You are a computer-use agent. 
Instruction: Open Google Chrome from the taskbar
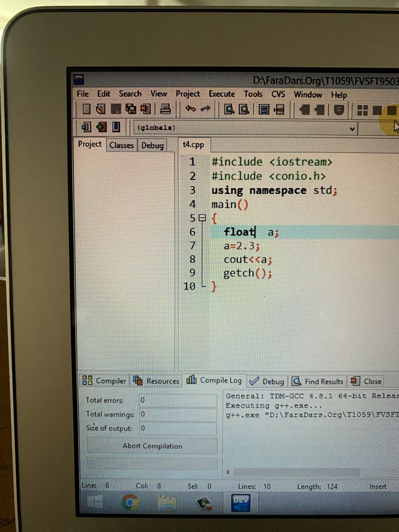tap(130, 503)
